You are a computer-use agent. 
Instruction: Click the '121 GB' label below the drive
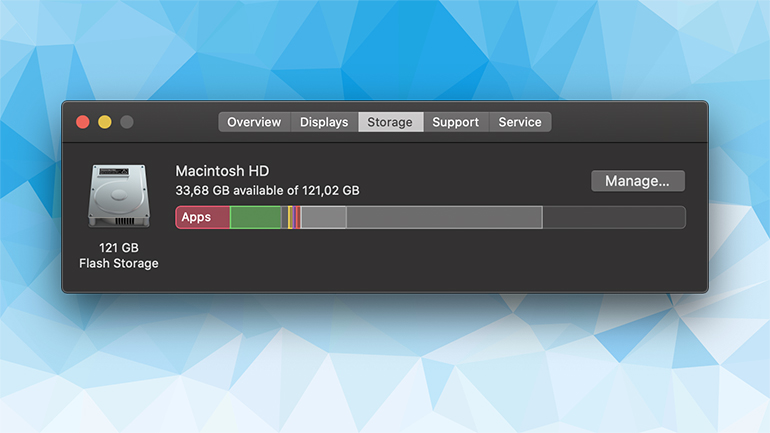[x=119, y=247]
